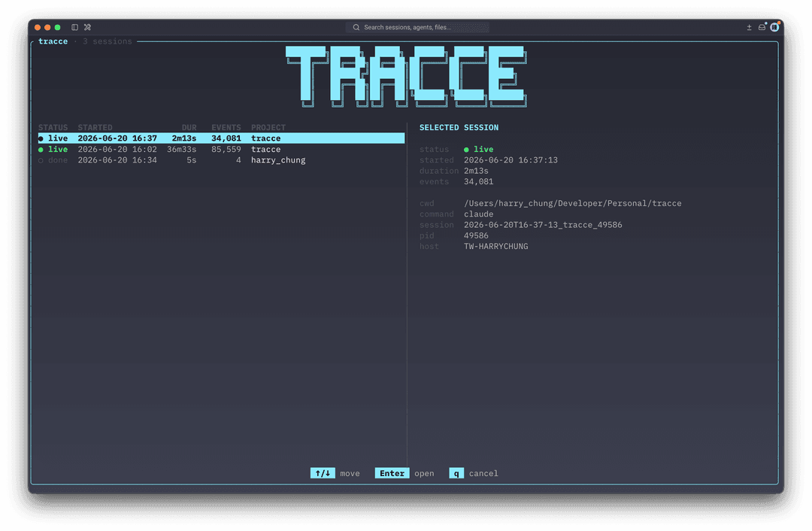Select the live tracce session started 16:37
Screen dimensions: 812x531
tap(221, 138)
